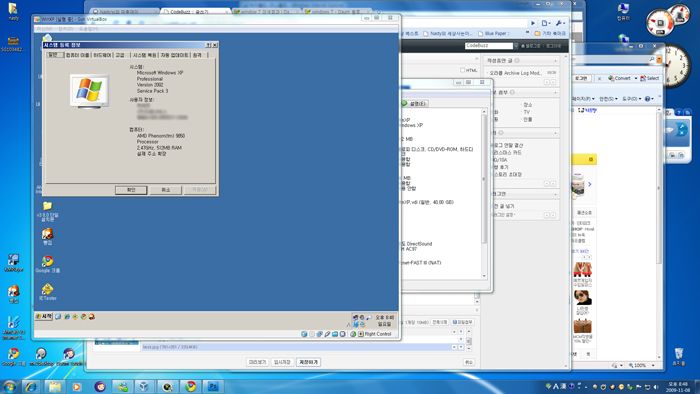Open the 고급 tab in system properties

[120, 55]
